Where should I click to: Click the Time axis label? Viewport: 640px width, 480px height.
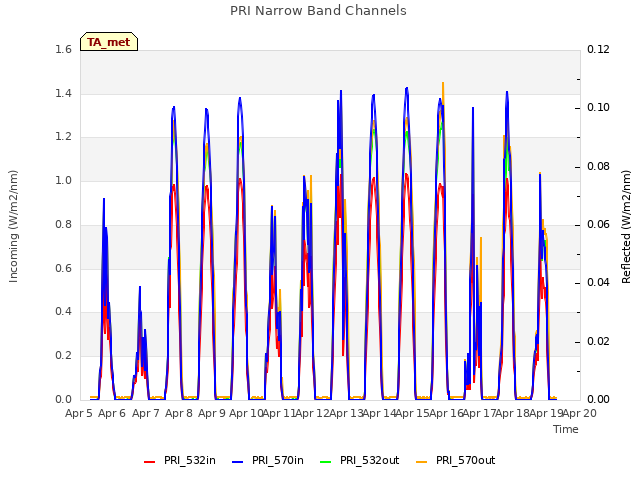pos(566,429)
